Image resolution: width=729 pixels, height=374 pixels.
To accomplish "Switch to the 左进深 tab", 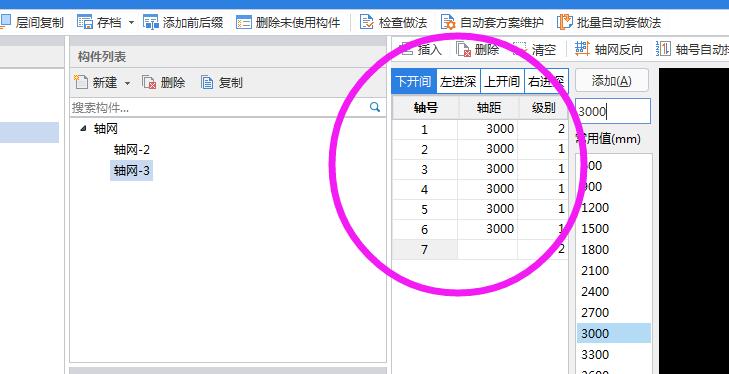I will (x=458, y=82).
